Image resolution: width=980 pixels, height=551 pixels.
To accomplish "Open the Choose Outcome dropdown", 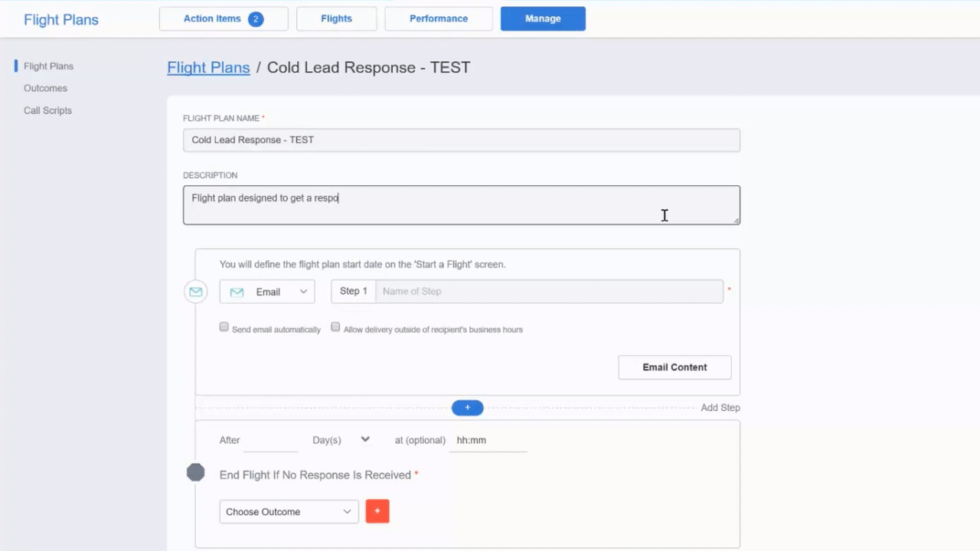I will pyautogui.click(x=289, y=511).
